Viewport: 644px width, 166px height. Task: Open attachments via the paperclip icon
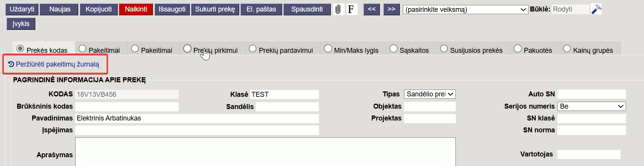click(338, 9)
